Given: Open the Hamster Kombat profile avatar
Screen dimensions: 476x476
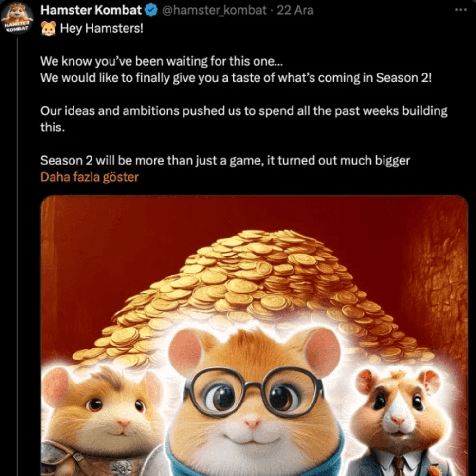Looking at the screenshot, I should 18,18.
